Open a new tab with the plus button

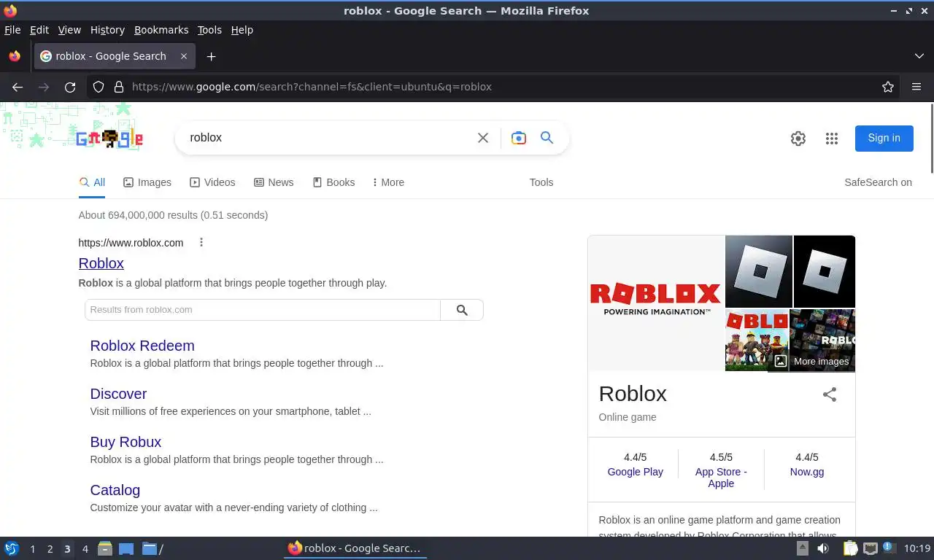211,56
